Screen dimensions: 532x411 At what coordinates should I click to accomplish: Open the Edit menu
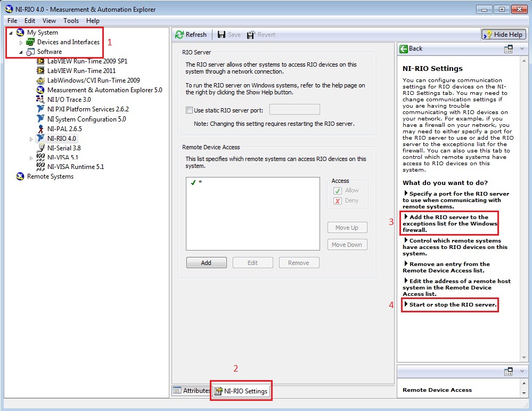30,21
